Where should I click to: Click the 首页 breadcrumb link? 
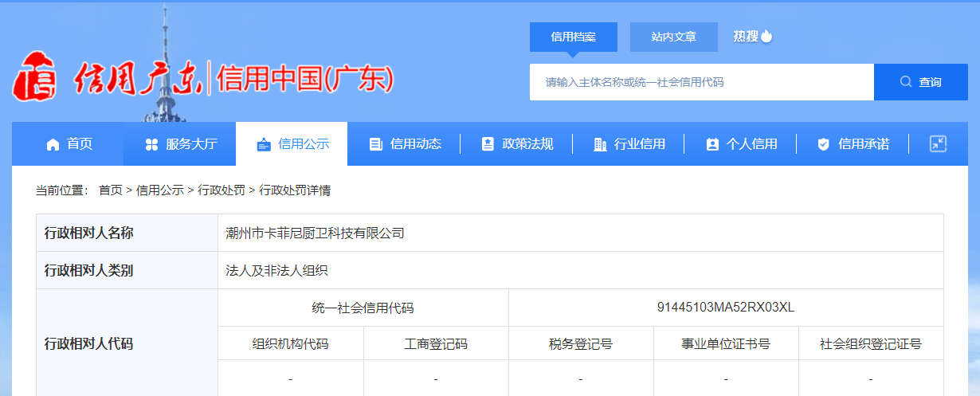pos(111,190)
